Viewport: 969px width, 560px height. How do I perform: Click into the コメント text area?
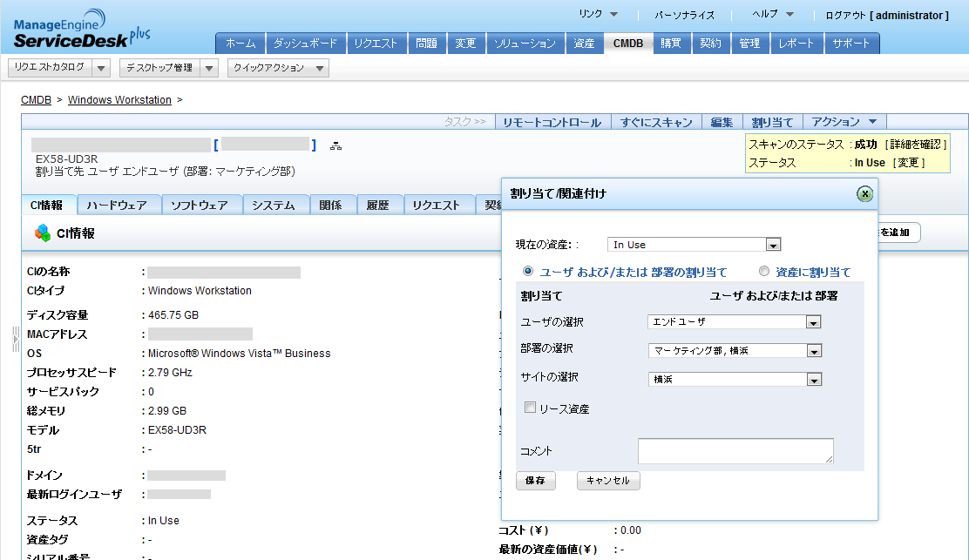(x=735, y=451)
